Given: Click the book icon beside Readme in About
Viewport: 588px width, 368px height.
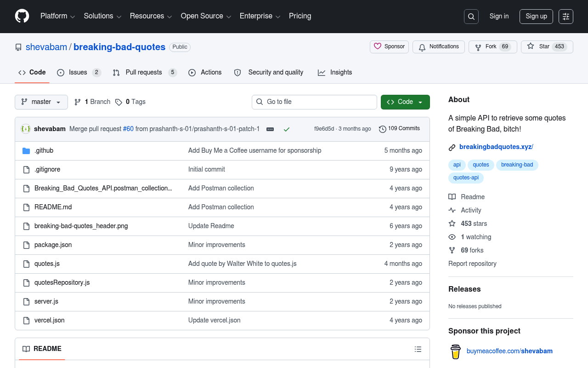Looking at the screenshot, I should point(452,197).
